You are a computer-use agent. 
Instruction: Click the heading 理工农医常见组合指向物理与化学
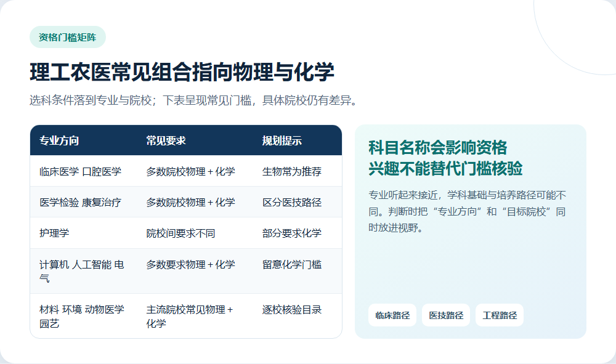(x=182, y=72)
